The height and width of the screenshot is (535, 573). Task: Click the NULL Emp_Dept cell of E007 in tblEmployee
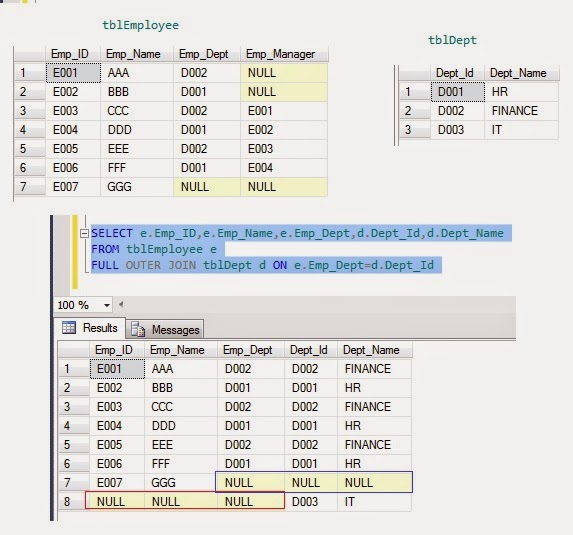pos(207,187)
